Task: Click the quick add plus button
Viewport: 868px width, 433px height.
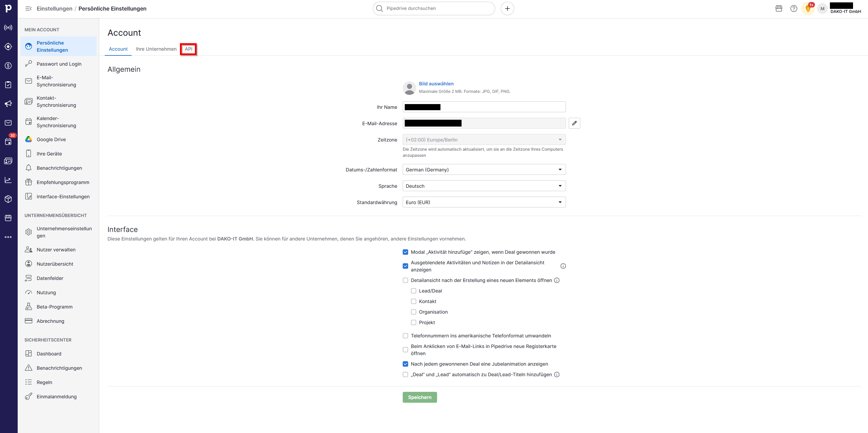Action: coord(507,9)
